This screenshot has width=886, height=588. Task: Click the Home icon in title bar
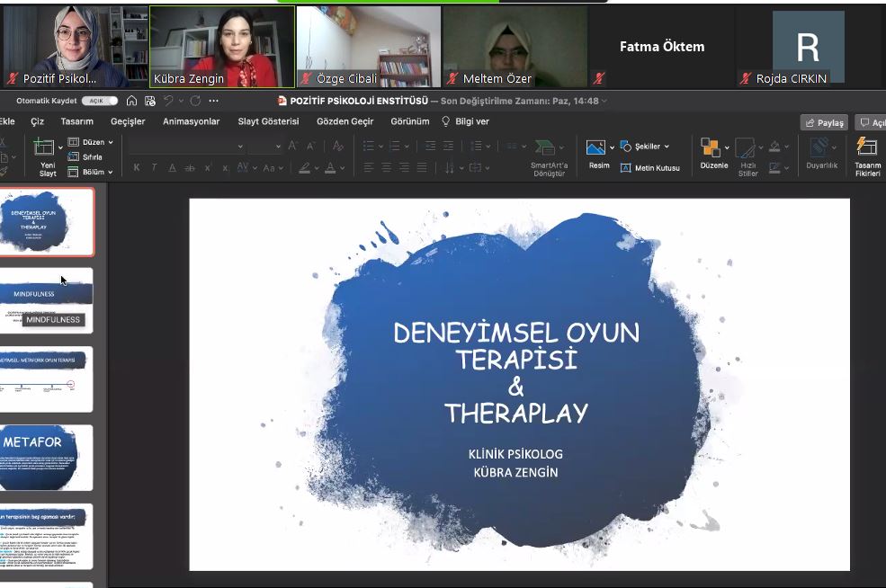(132, 101)
